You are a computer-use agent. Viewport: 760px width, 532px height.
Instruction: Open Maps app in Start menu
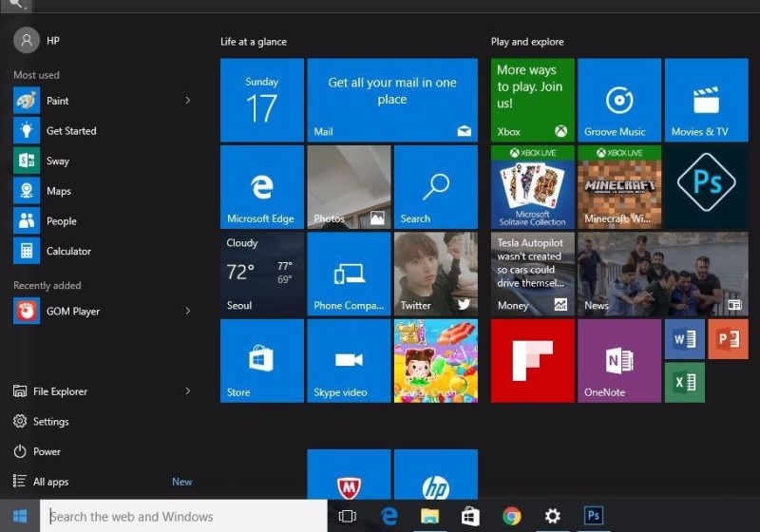point(103,191)
